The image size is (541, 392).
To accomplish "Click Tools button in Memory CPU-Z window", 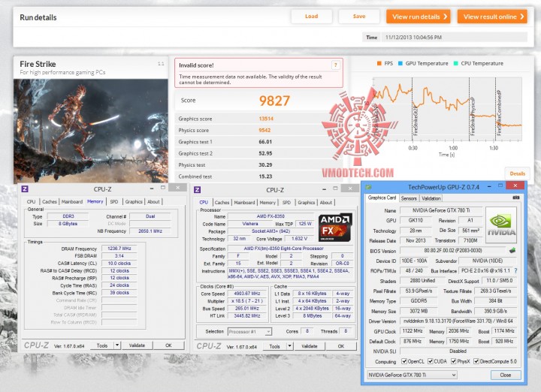I will click(102, 345).
